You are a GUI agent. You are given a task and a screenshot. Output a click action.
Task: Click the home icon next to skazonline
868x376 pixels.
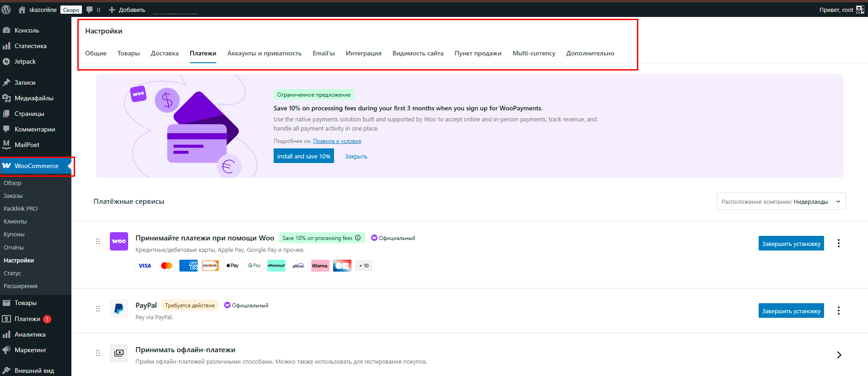[22, 10]
